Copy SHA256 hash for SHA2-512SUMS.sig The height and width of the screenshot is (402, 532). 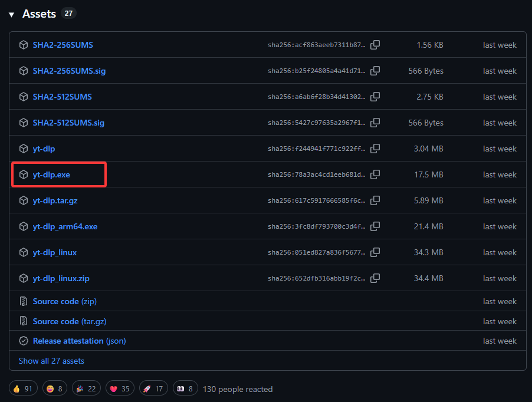point(375,123)
